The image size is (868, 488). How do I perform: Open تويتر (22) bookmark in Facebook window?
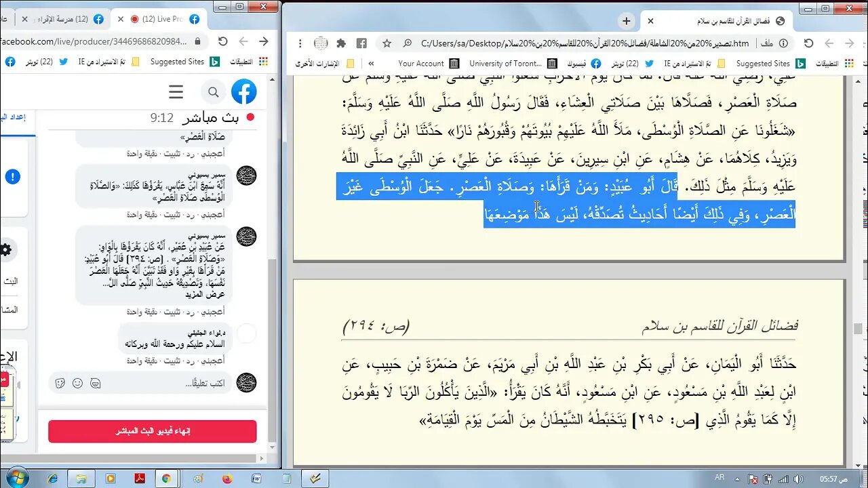[x=46, y=62]
